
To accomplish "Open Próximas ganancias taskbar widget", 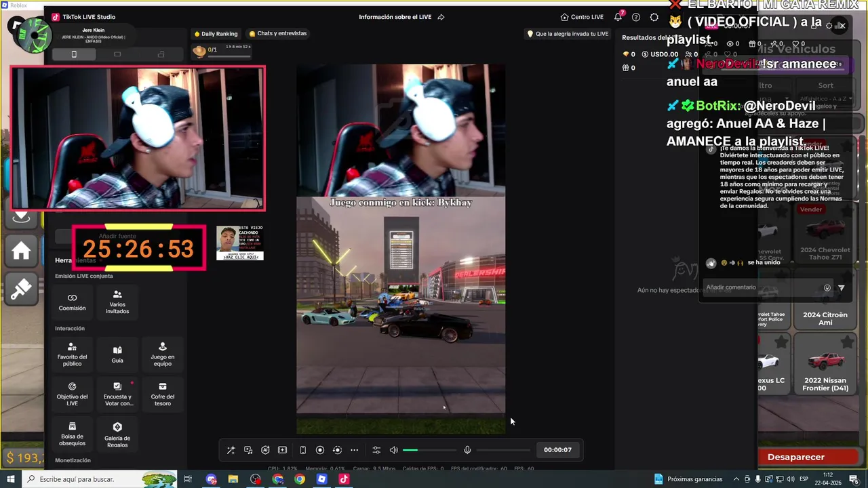I will click(x=688, y=479).
